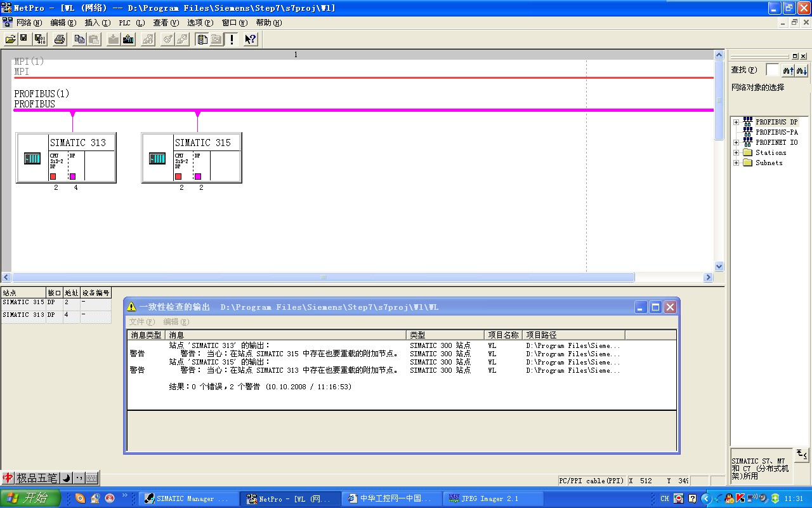Image resolution: width=812 pixels, height=508 pixels.
Task: Select the SIMATIC 313 station title
Action: (x=78, y=143)
